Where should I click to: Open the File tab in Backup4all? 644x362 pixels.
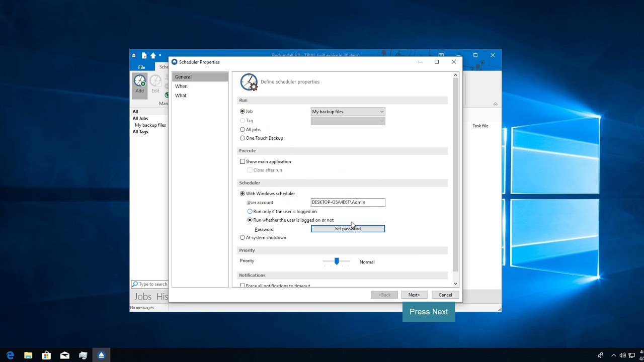142,67
